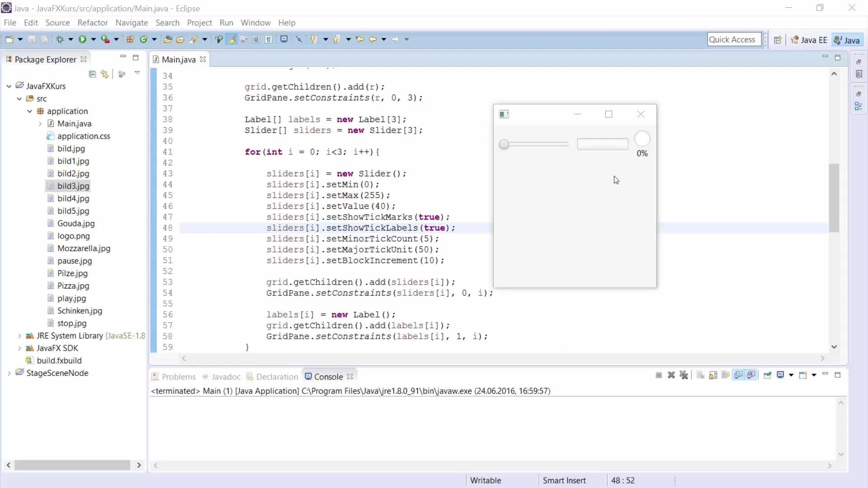
Task: Open the File menu
Action: coord(10,23)
